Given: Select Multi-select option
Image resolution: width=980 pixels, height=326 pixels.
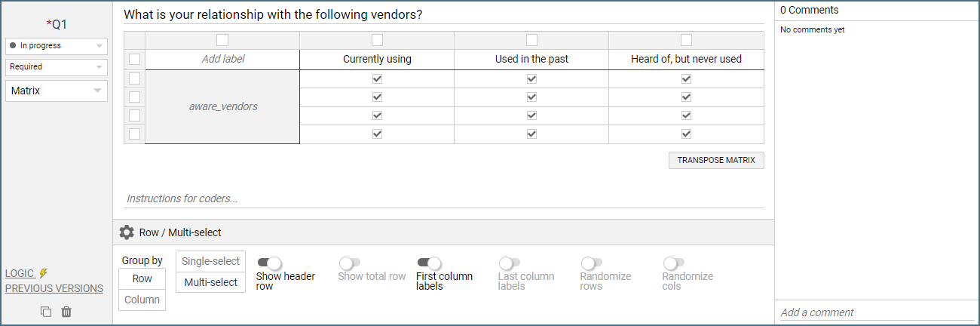Looking at the screenshot, I should pyautogui.click(x=210, y=282).
